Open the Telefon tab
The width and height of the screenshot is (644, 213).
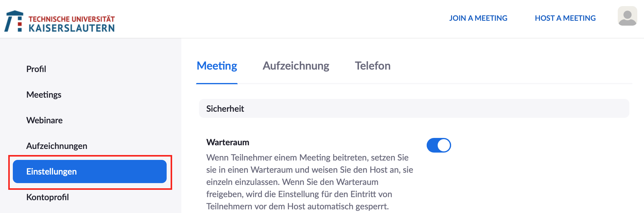[x=372, y=66]
